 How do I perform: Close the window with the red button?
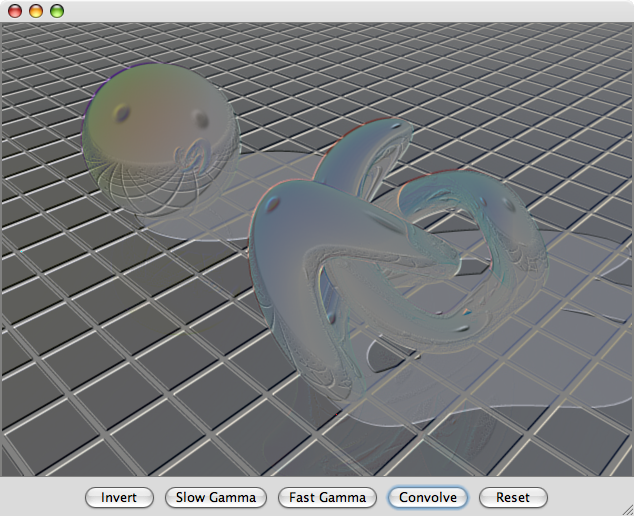[14, 11]
